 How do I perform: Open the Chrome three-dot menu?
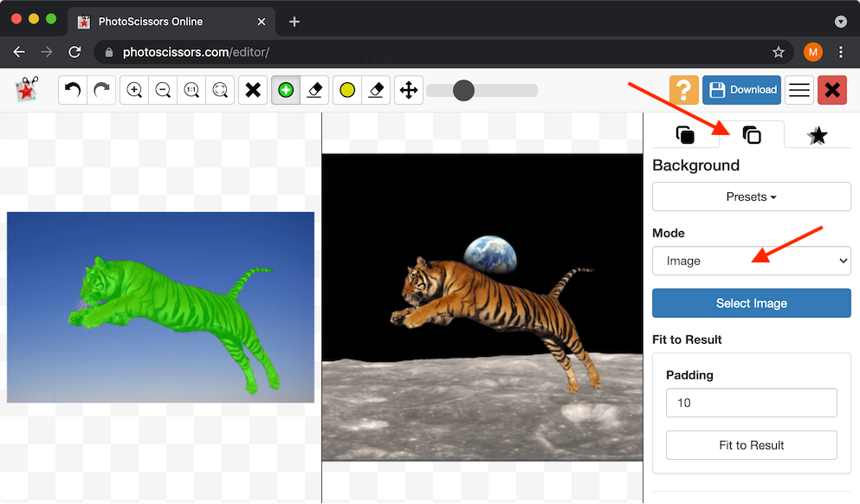coord(841,52)
